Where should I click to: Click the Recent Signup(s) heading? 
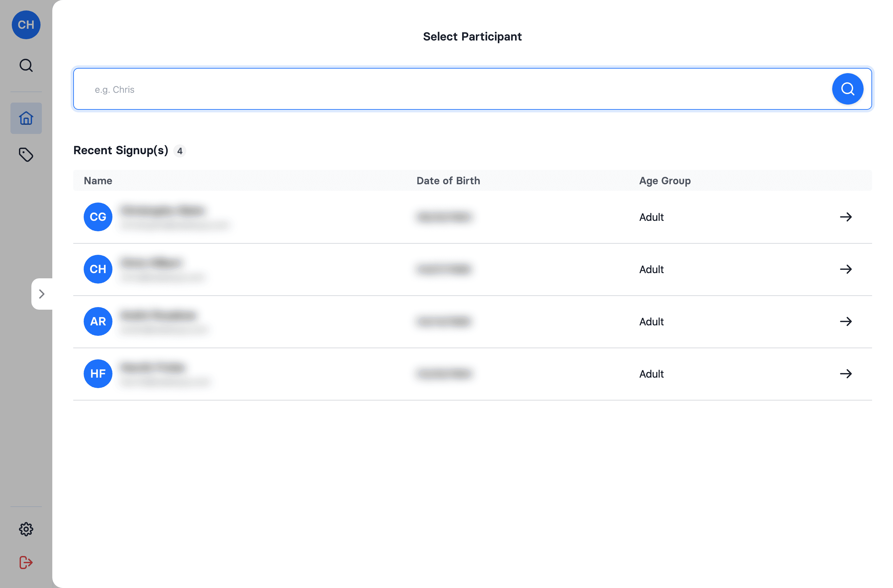pos(120,150)
